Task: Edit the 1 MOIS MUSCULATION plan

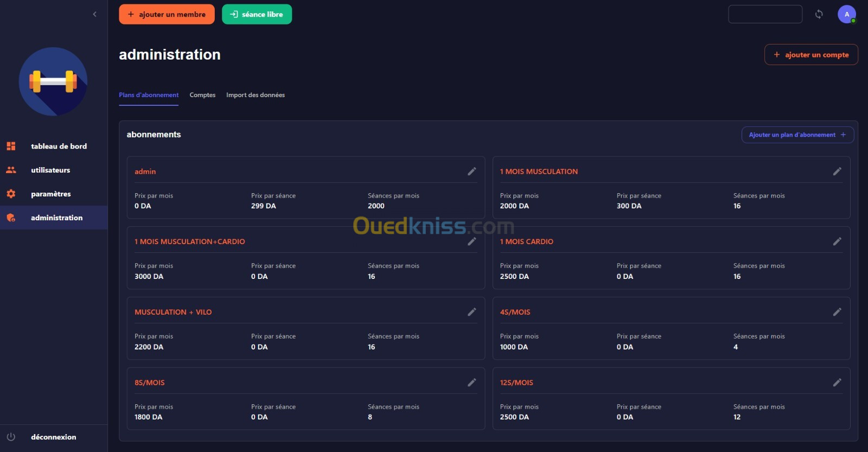Action: [837, 171]
